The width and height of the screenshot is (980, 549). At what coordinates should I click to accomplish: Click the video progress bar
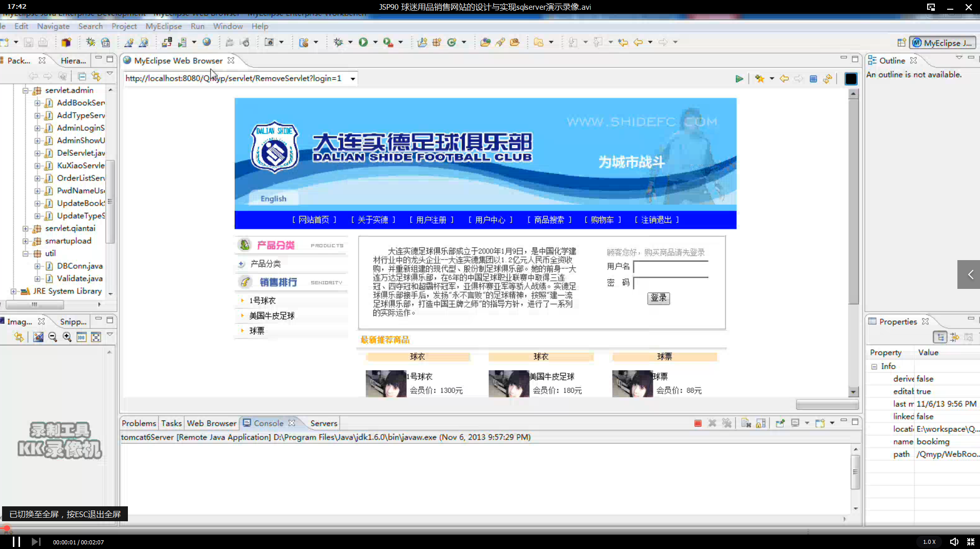click(490, 528)
